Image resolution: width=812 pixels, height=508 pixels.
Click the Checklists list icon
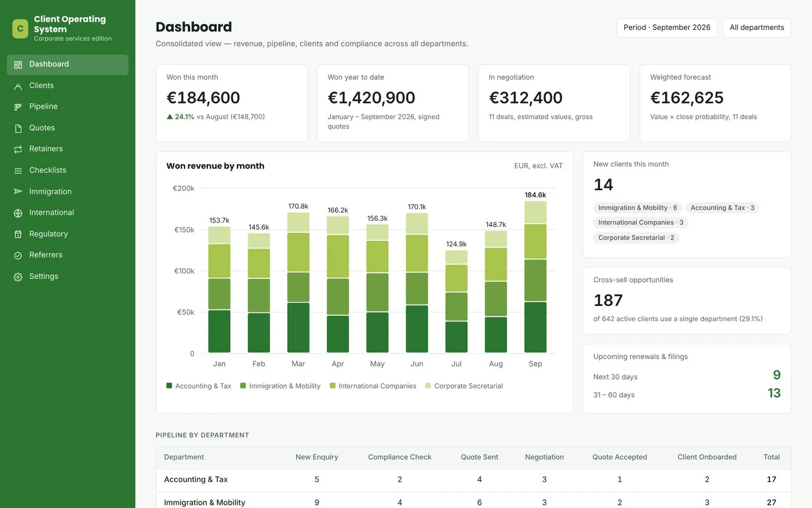tap(18, 170)
